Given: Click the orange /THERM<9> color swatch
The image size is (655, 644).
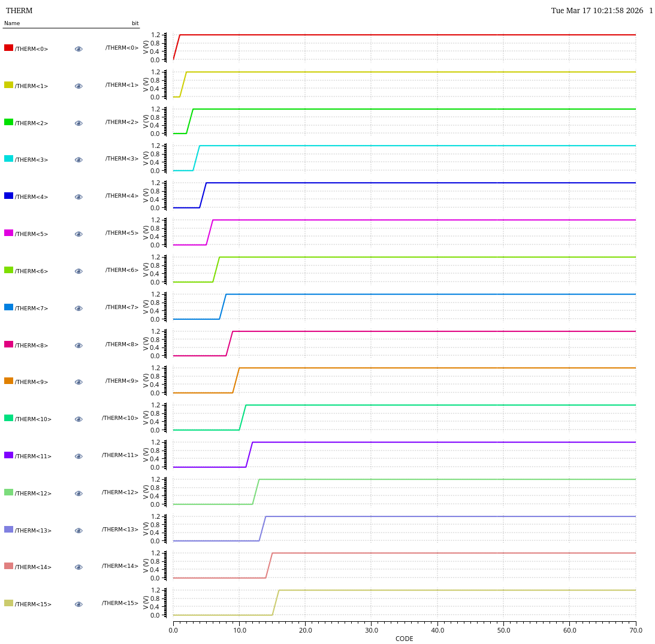Looking at the screenshot, I should tap(8, 381).
